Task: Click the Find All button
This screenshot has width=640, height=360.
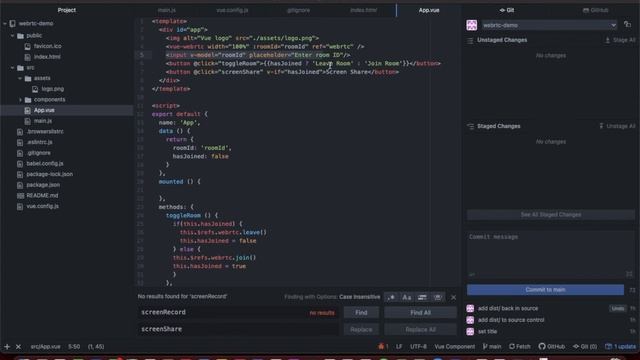Action: (x=420, y=313)
